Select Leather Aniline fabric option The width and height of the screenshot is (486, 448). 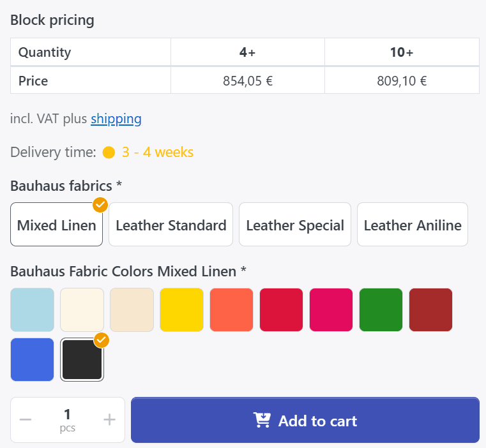[412, 225]
